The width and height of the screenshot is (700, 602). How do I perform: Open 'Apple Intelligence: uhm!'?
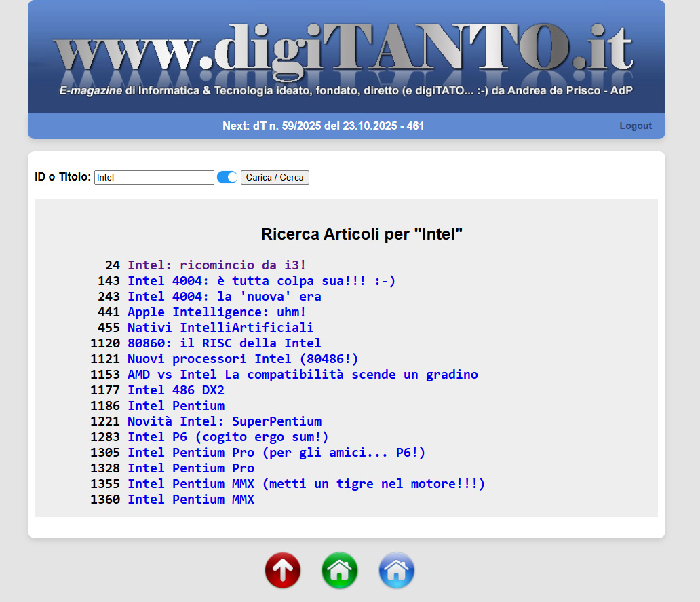click(x=216, y=312)
